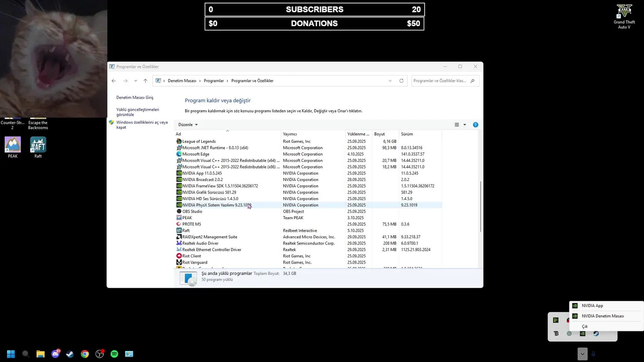The image size is (644, 362).
Task: Go back with the back arrow
Action: tap(114, 81)
